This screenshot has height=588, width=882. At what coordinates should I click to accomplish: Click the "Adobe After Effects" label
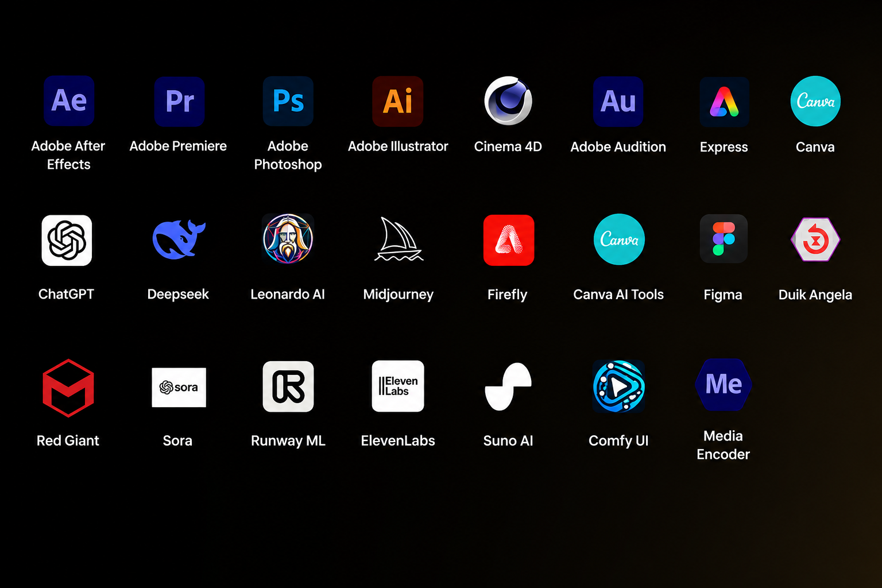[x=68, y=155]
